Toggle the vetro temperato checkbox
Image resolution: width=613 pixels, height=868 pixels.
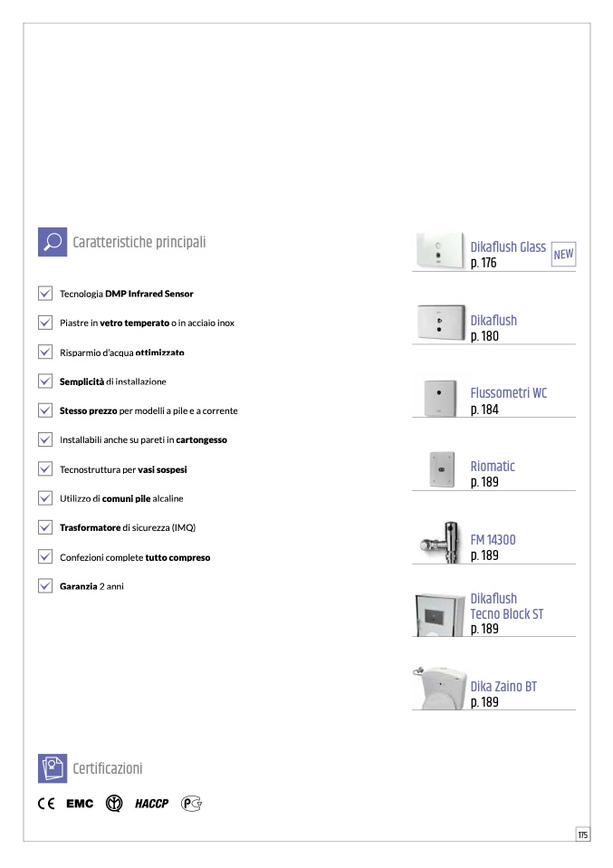[45, 323]
